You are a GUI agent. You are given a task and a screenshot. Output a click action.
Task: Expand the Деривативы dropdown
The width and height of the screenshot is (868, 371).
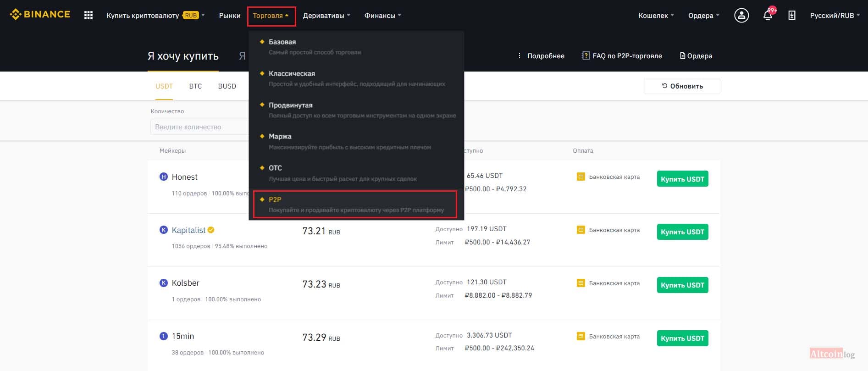326,16
